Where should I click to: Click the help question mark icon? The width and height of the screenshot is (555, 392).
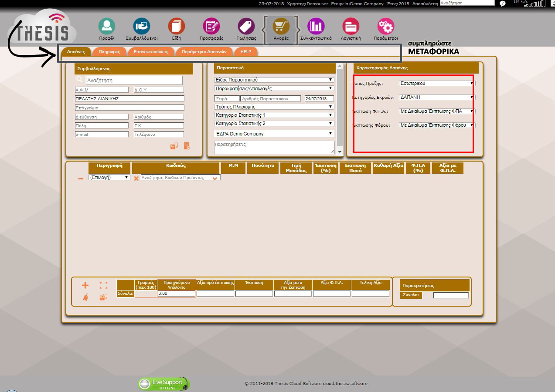point(502,3)
